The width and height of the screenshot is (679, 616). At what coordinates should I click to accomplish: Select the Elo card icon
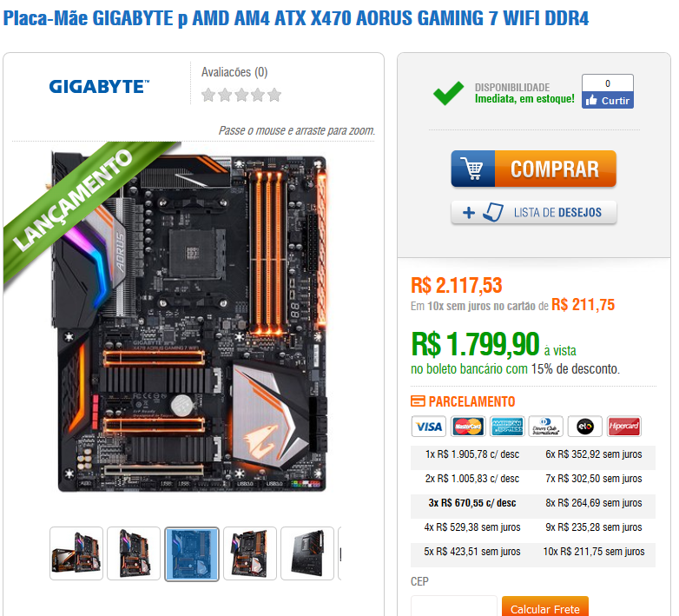point(584,427)
